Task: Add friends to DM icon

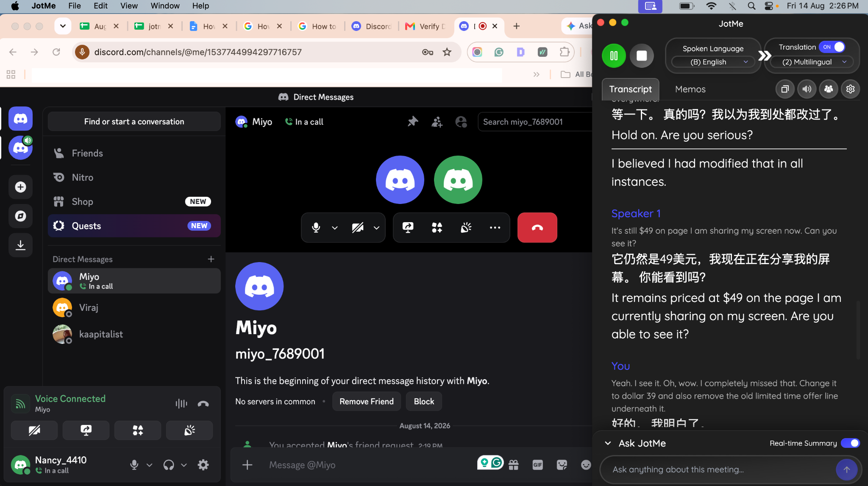Action: [x=437, y=122]
